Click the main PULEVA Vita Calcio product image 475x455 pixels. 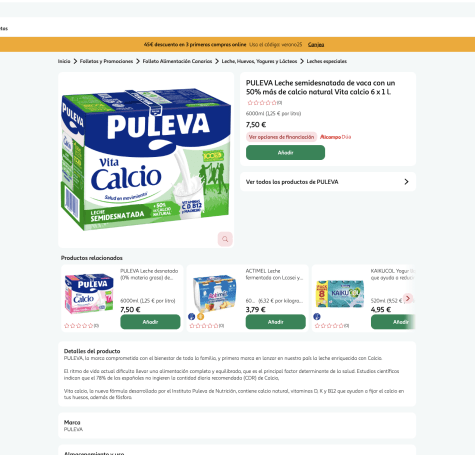[x=146, y=159]
